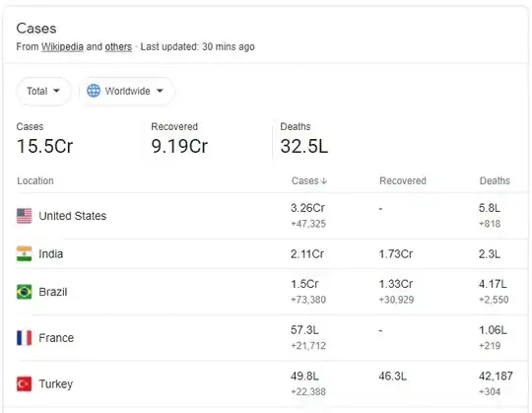The height and width of the screenshot is (413, 532).
Task: Select the Turkey location name
Action: coord(56,384)
